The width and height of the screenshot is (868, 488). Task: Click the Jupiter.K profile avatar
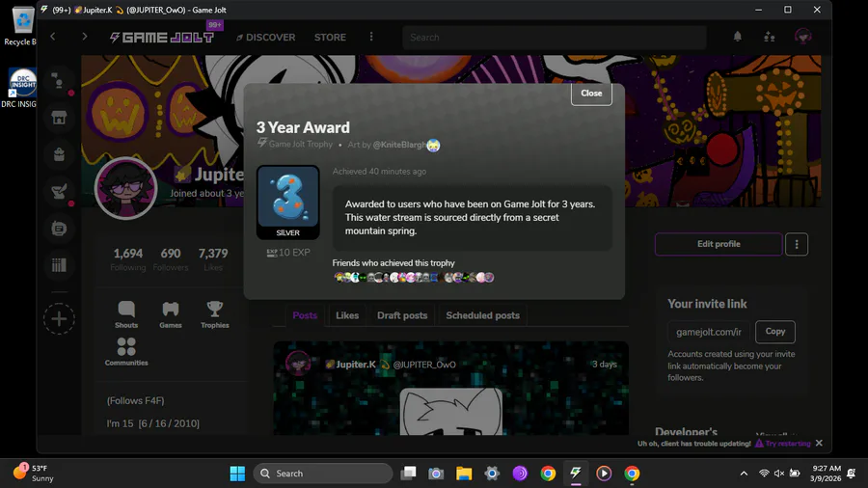126,189
